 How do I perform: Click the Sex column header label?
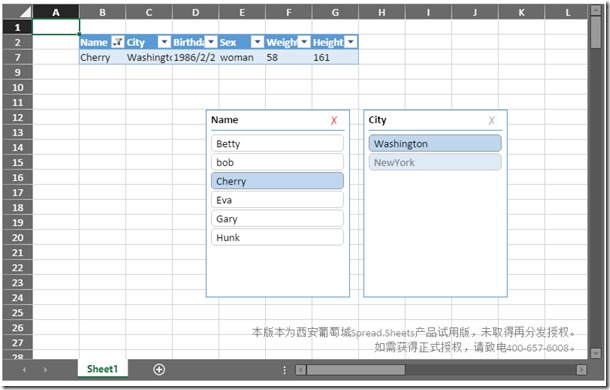pos(228,42)
